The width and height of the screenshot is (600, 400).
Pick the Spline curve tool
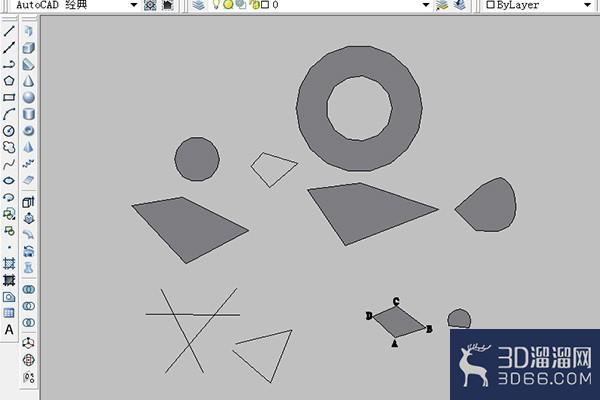9,165
